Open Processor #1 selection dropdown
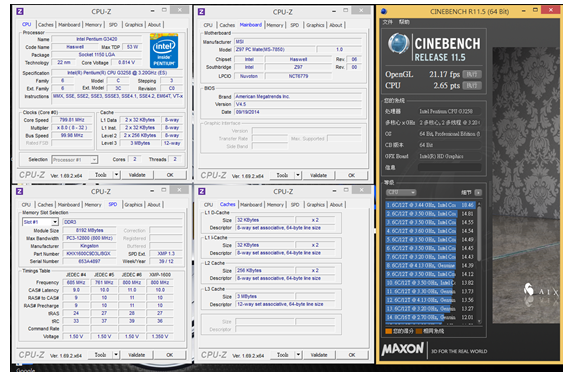 (x=75, y=159)
